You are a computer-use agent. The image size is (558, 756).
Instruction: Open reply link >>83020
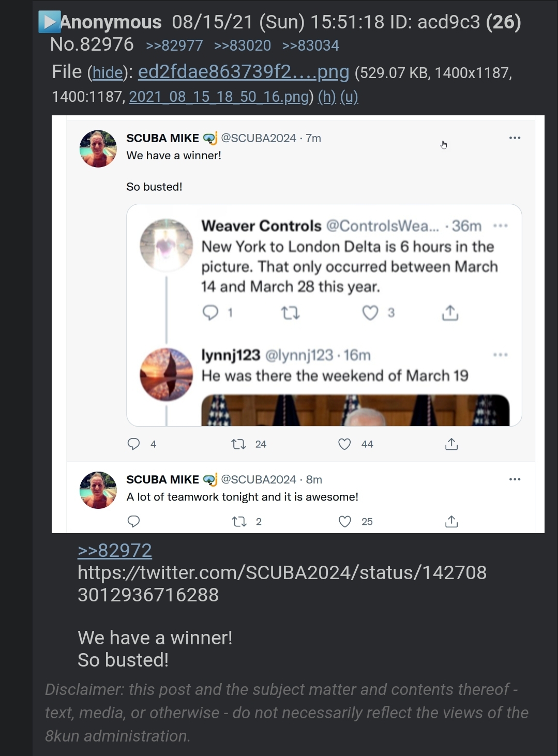coord(243,46)
